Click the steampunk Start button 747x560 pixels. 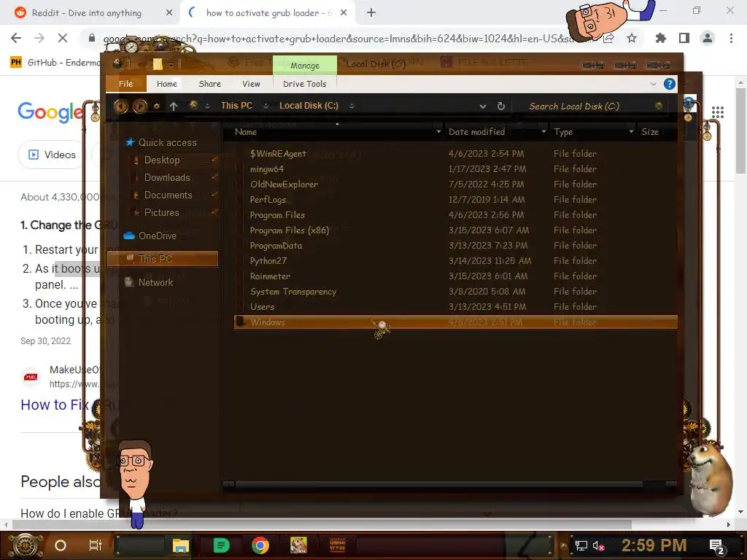pyautogui.click(x=26, y=545)
